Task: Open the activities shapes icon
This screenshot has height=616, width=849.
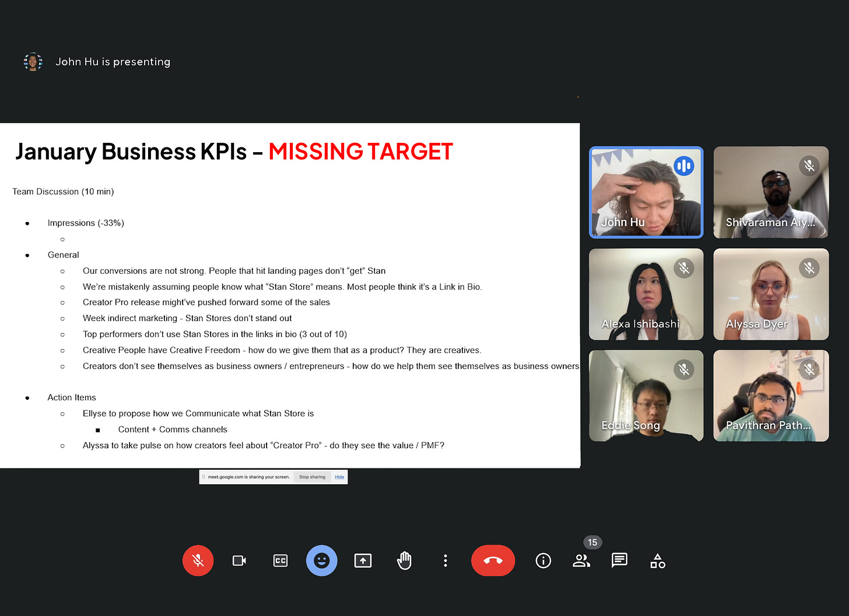Action: (658, 561)
